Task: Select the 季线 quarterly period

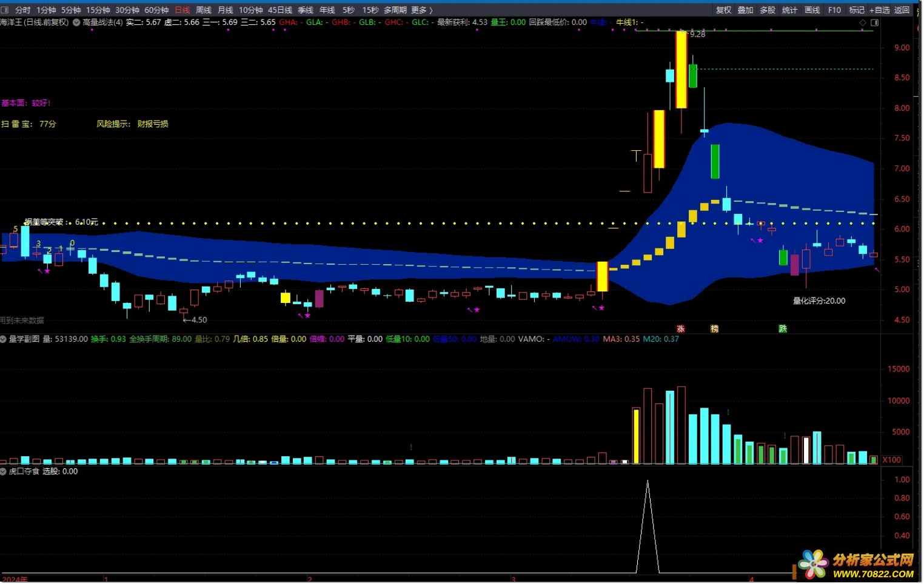Action: [306, 10]
